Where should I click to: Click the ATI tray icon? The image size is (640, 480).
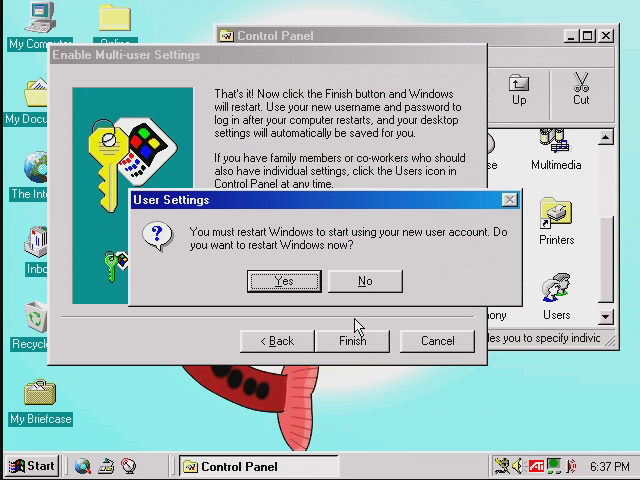pos(536,466)
